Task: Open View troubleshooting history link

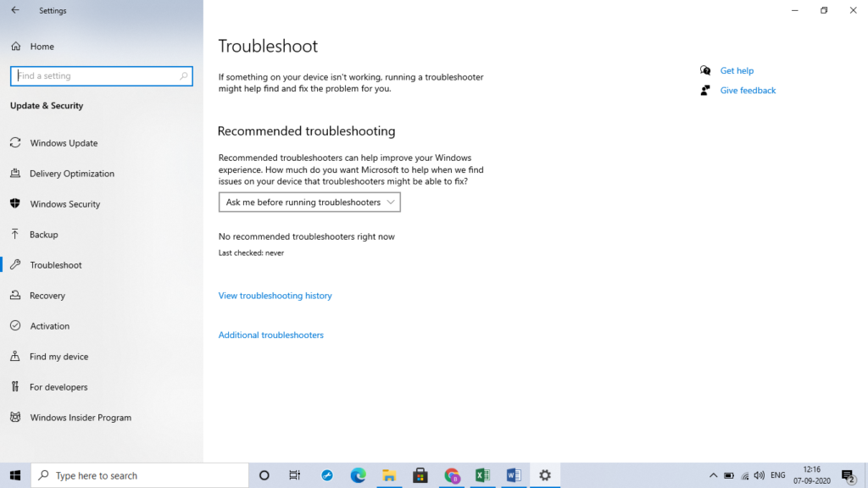Action: pyautogui.click(x=275, y=296)
